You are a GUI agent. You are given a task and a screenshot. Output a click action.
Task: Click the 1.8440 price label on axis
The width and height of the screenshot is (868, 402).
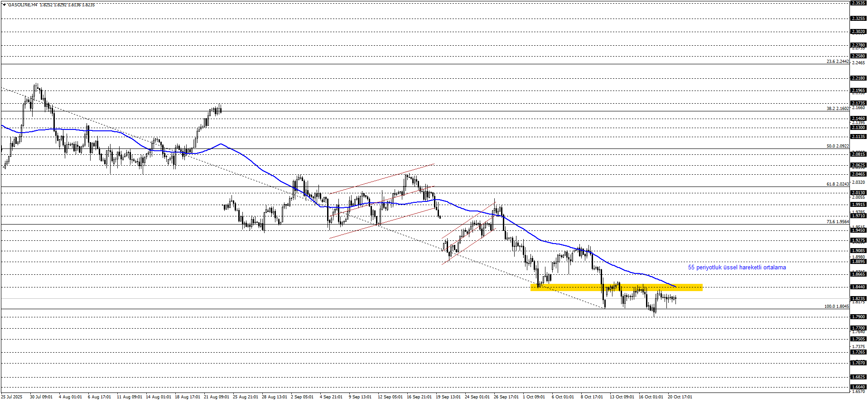858,287
